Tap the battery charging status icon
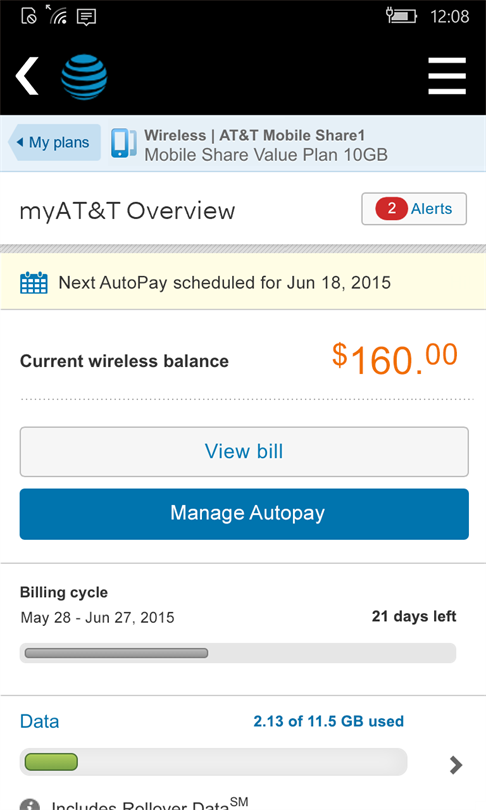The height and width of the screenshot is (810, 486). (x=401, y=15)
